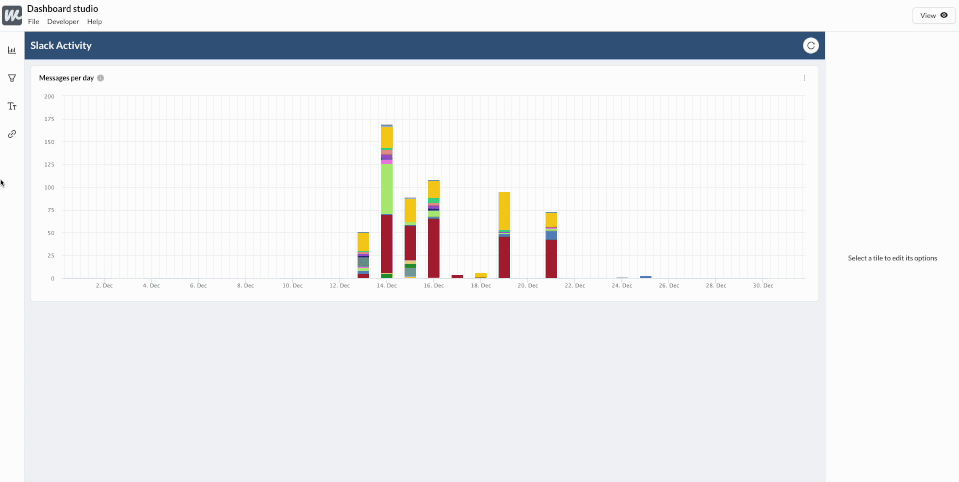Click the Dashboard studio title text
This screenshot has height=482, width=959.
pos(62,9)
